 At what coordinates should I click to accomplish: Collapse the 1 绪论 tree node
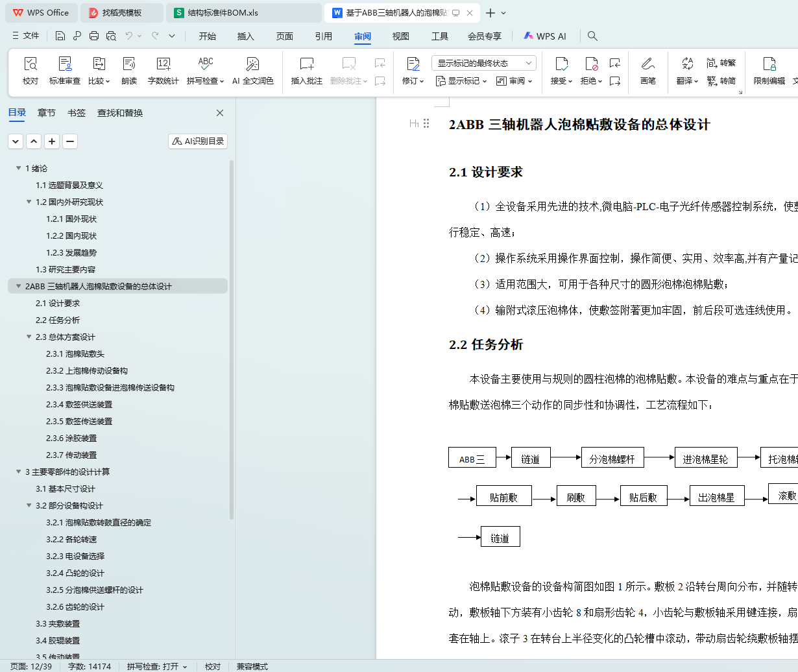click(x=18, y=168)
